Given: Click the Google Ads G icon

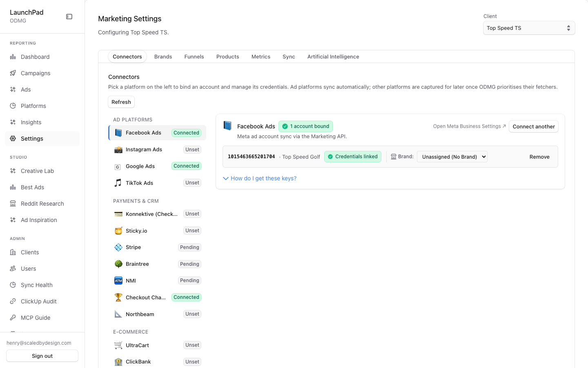Looking at the screenshot, I should [118, 166].
